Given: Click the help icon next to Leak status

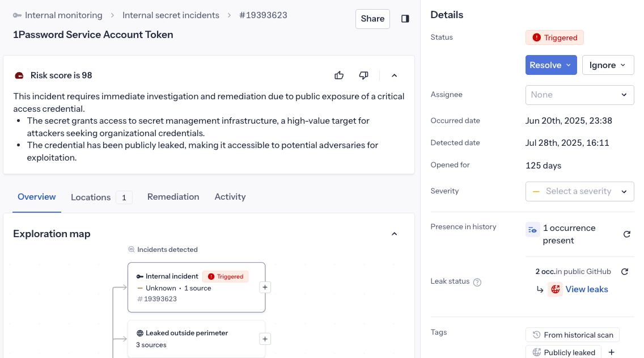Looking at the screenshot, I should click(477, 281).
